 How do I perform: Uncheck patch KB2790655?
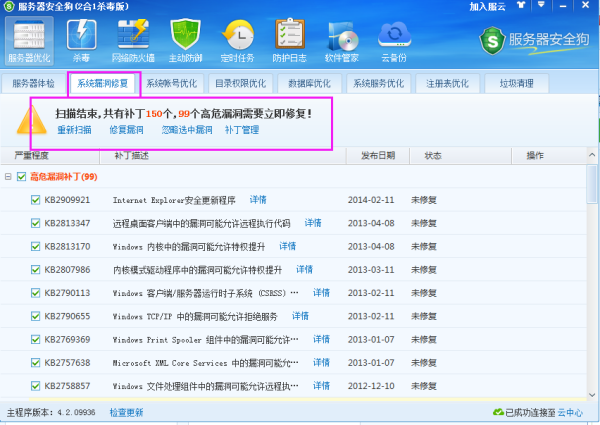[35, 316]
